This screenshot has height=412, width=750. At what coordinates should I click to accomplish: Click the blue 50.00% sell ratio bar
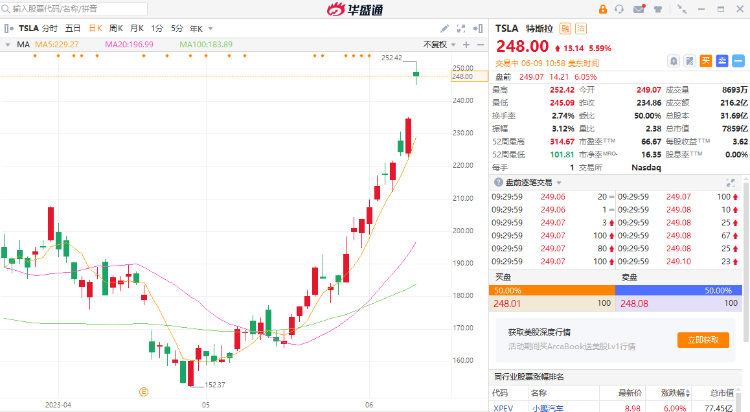[x=678, y=290]
